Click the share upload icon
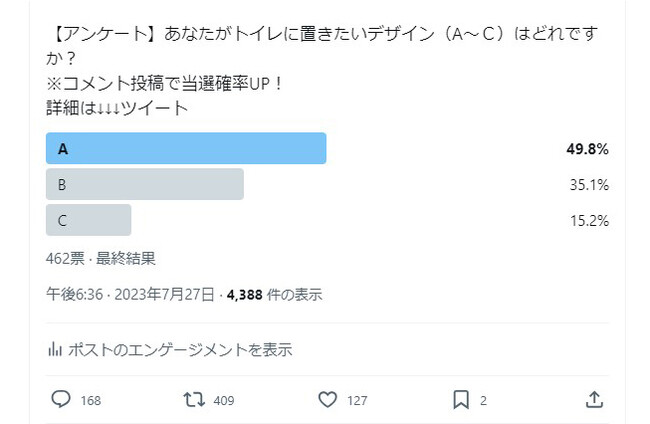Viewport: 650px width, 424px height. 594,400
